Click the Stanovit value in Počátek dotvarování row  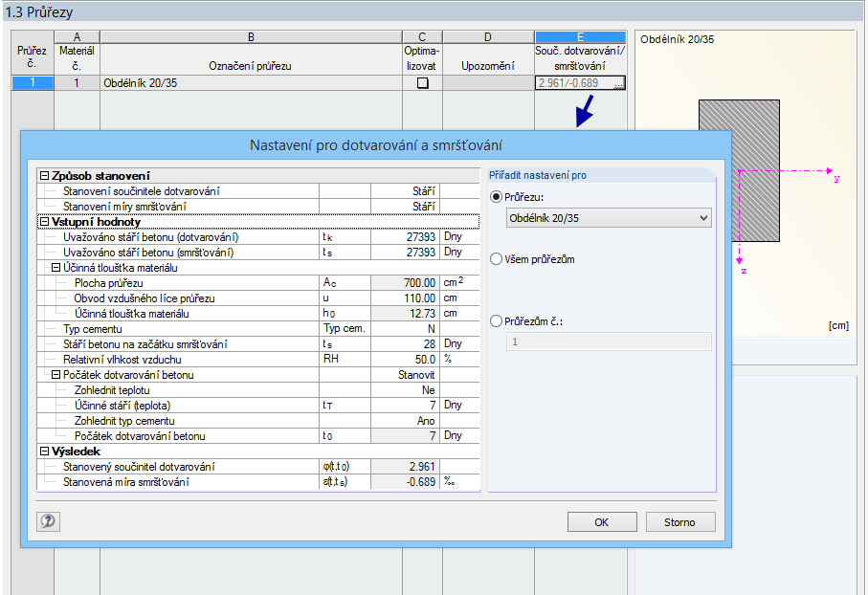pos(405,375)
